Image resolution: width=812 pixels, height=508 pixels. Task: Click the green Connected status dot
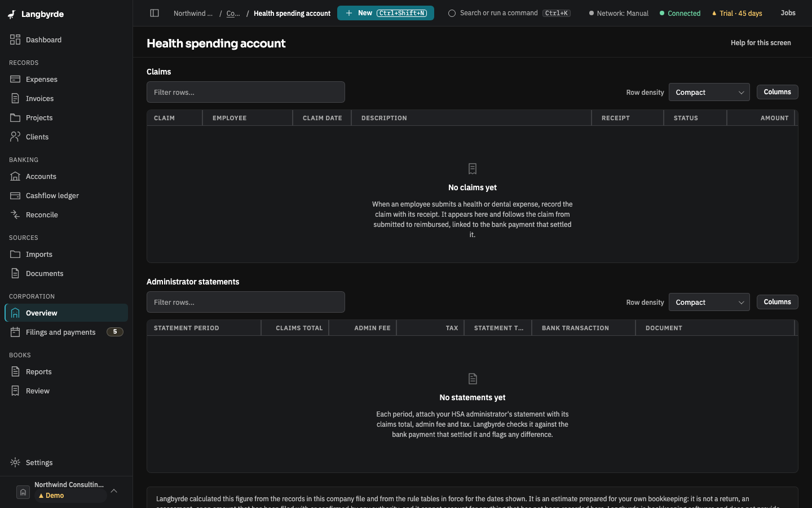tap(662, 13)
